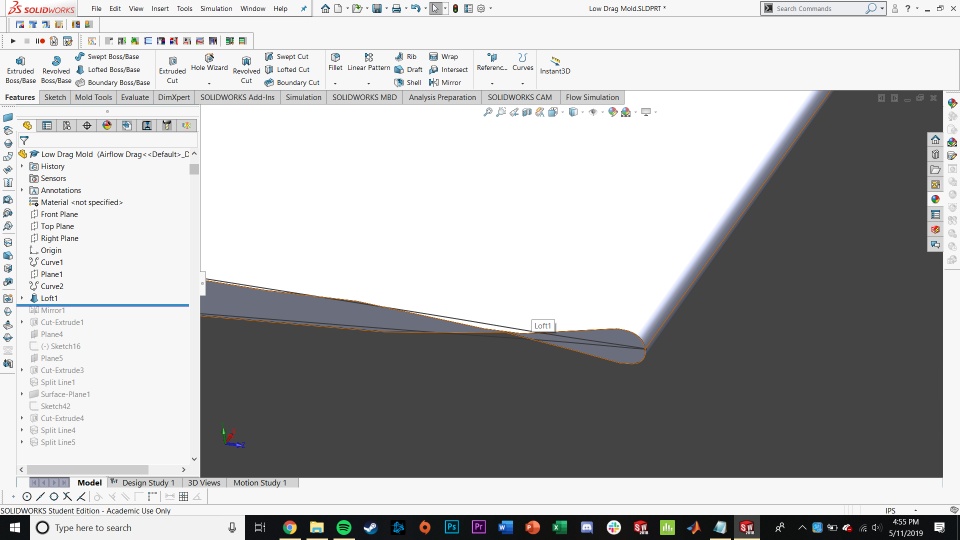
Task: Open Google Chrome from taskbar
Action: [x=290, y=527]
